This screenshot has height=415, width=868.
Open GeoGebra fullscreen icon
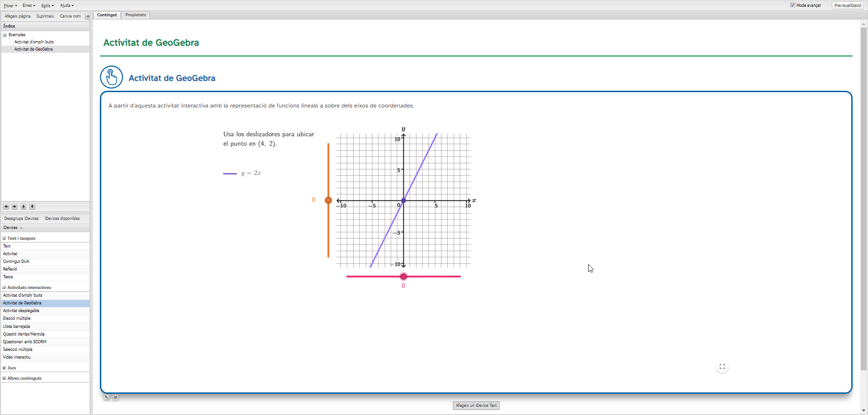click(722, 367)
